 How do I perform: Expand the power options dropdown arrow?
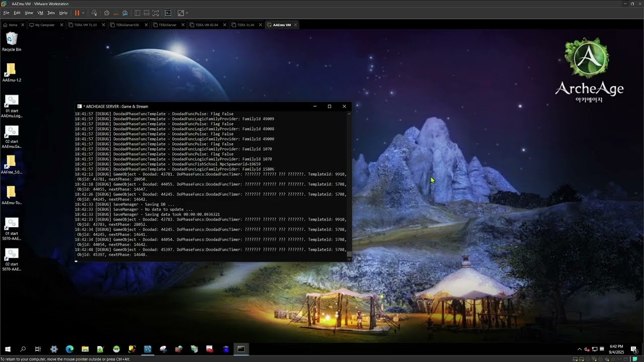[83, 13]
